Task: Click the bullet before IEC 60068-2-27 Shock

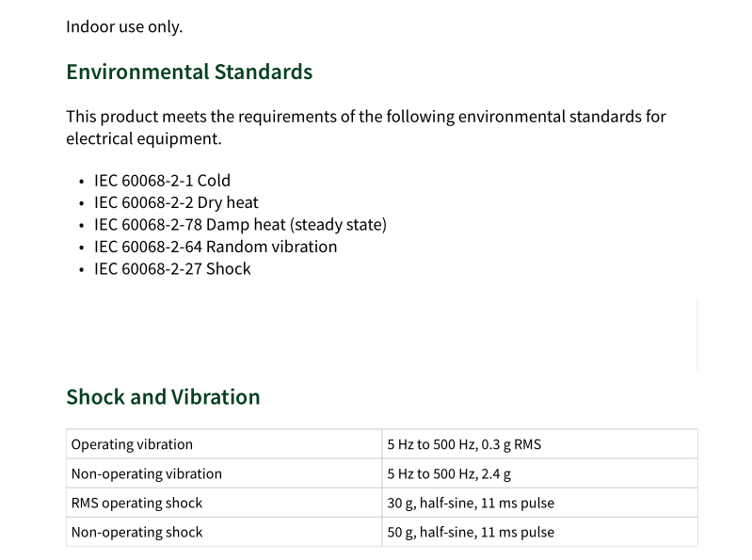Action: (82, 270)
